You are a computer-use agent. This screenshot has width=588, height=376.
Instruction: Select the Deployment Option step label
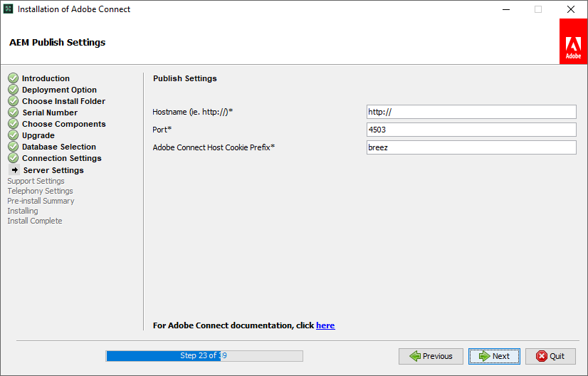pyautogui.click(x=59, y=90)
